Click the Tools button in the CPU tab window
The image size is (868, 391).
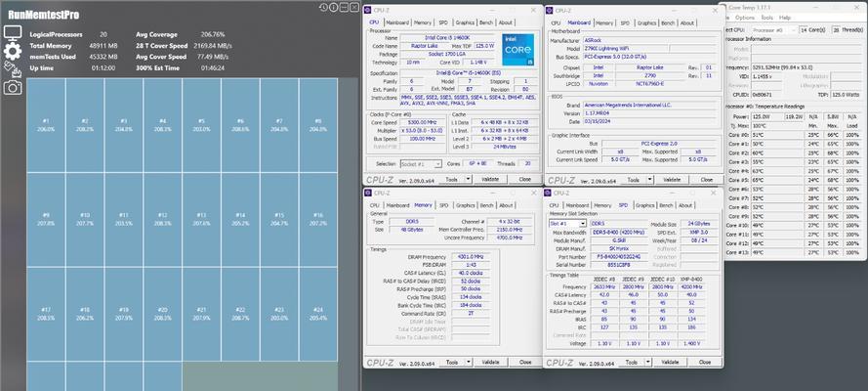451,179
